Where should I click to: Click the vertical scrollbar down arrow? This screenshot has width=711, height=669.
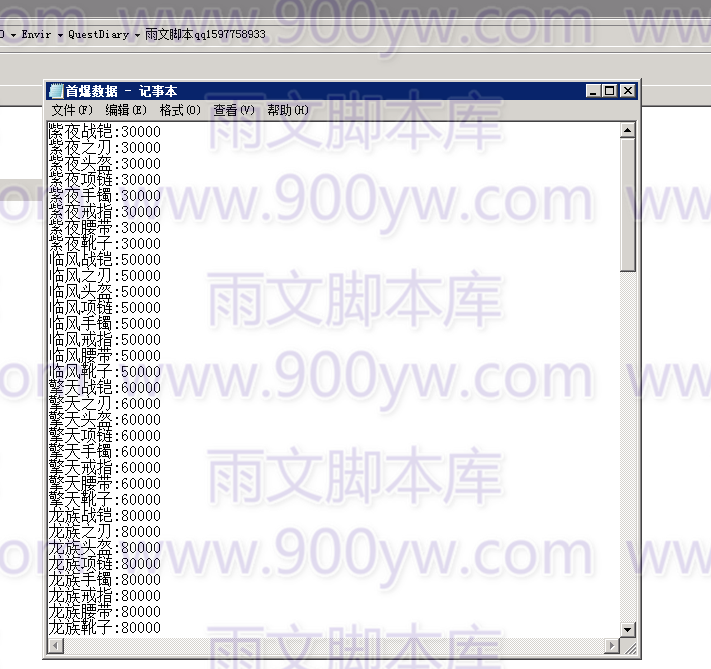click(628, 630)
